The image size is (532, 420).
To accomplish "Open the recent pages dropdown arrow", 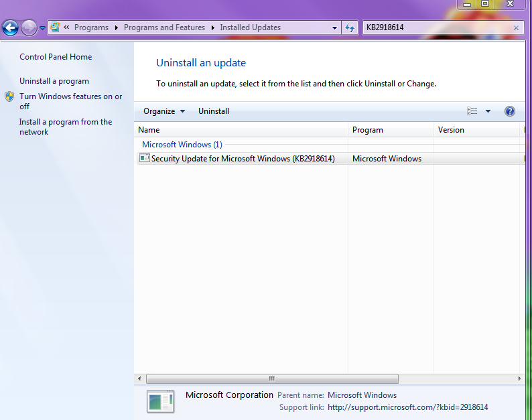I will point(42,28).
